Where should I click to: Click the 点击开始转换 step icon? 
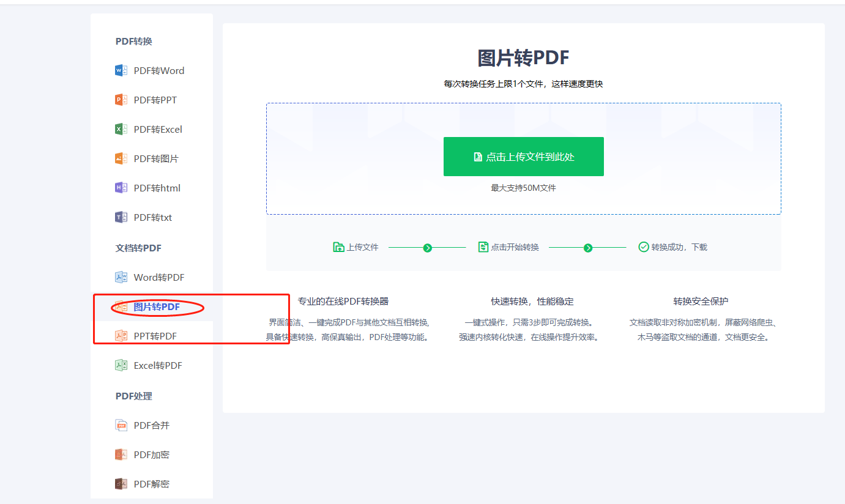pyautogui.click(x=483, y=247)
